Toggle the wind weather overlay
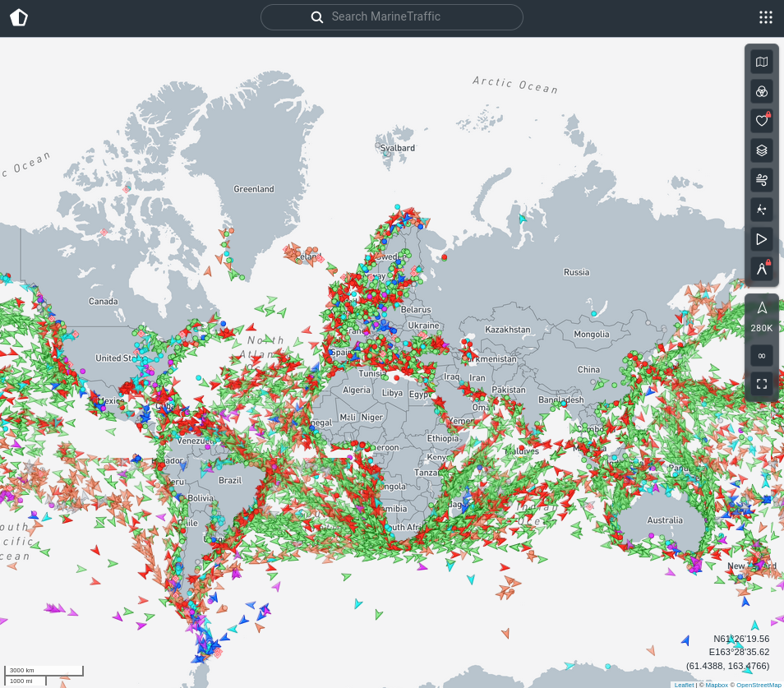The height and width of the screenshot is (688, 784). [x=762, y=180]
